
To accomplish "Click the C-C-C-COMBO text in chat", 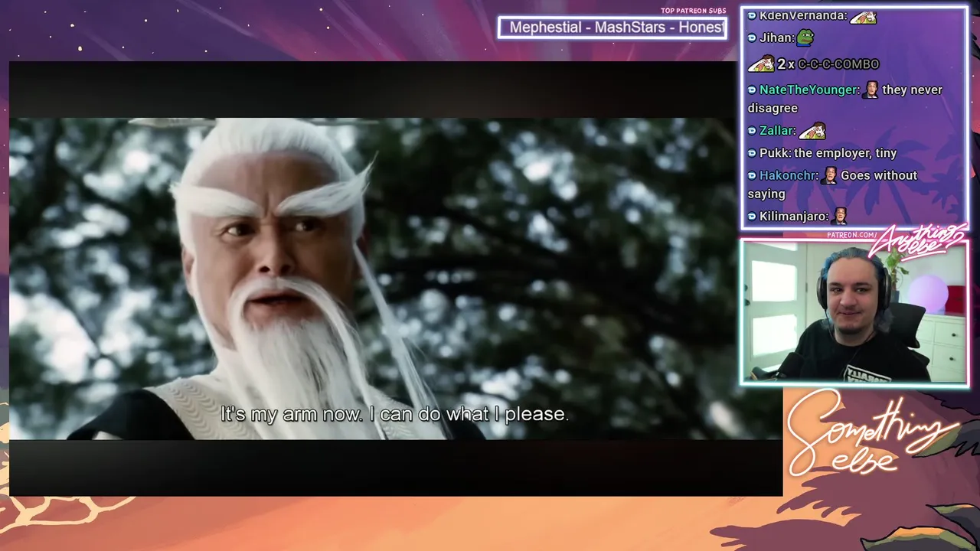I will (838, 64).
